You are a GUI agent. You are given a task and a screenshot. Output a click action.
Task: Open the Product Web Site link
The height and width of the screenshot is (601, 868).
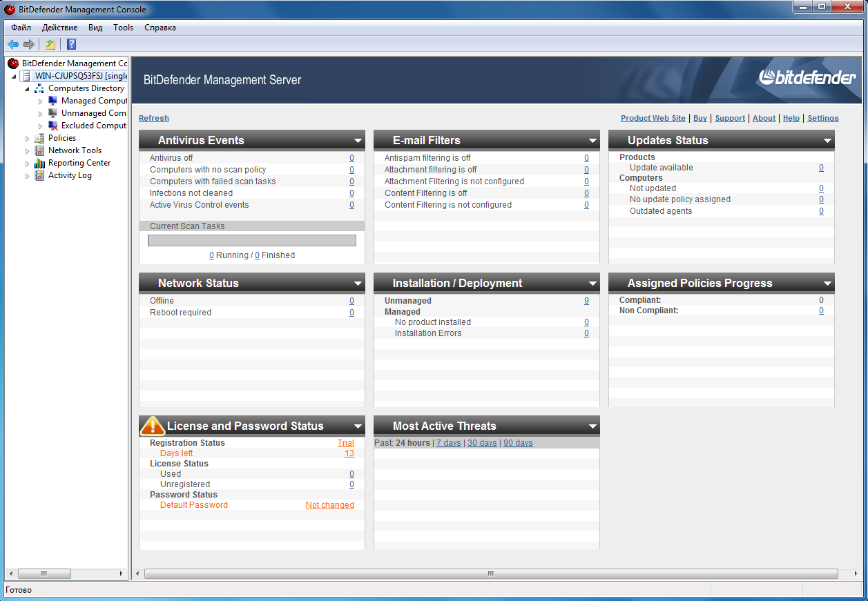(653, 118)
